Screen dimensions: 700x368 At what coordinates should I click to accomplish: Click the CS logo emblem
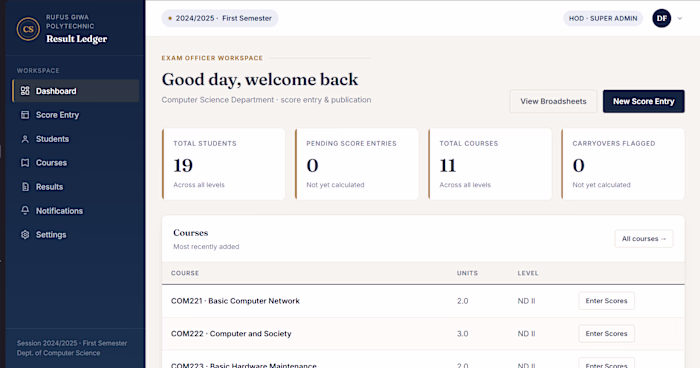[28, 29]
